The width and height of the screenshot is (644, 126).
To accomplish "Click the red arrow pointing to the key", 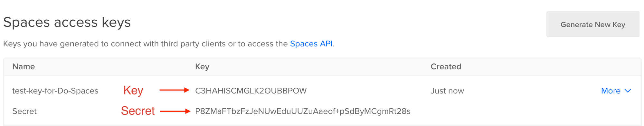I will 174,90.
